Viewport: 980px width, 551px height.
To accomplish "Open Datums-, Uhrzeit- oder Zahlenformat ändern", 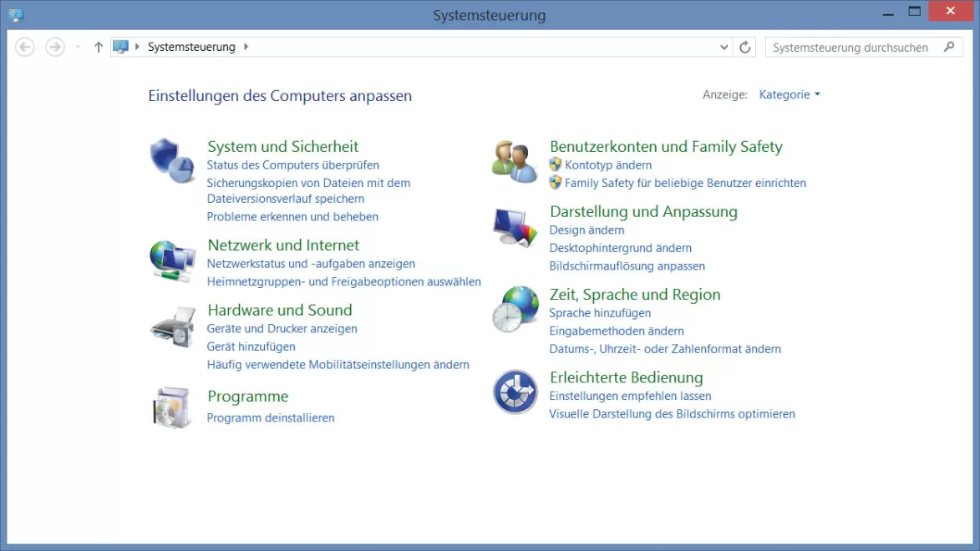I will [x=665, y=349].
